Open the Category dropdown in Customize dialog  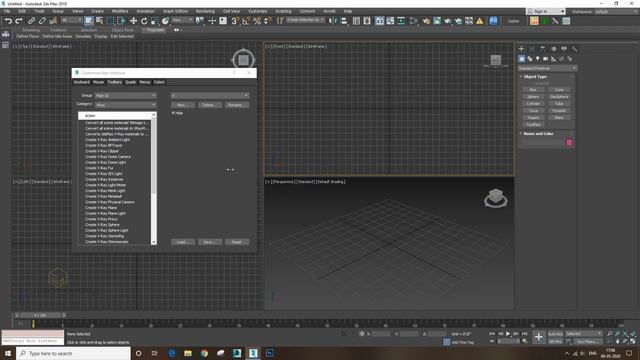pyautogui.click(x=125, y=105)
